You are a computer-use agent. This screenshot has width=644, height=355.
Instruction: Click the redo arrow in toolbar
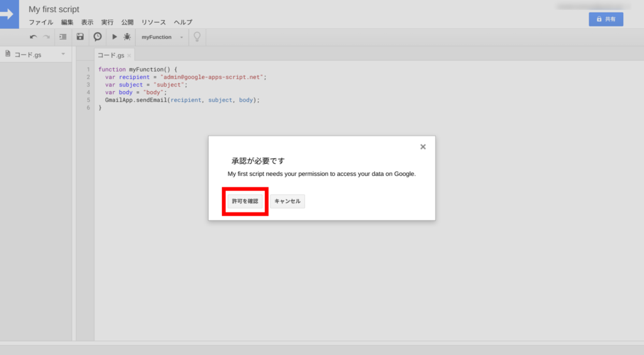tap(47, 37)
